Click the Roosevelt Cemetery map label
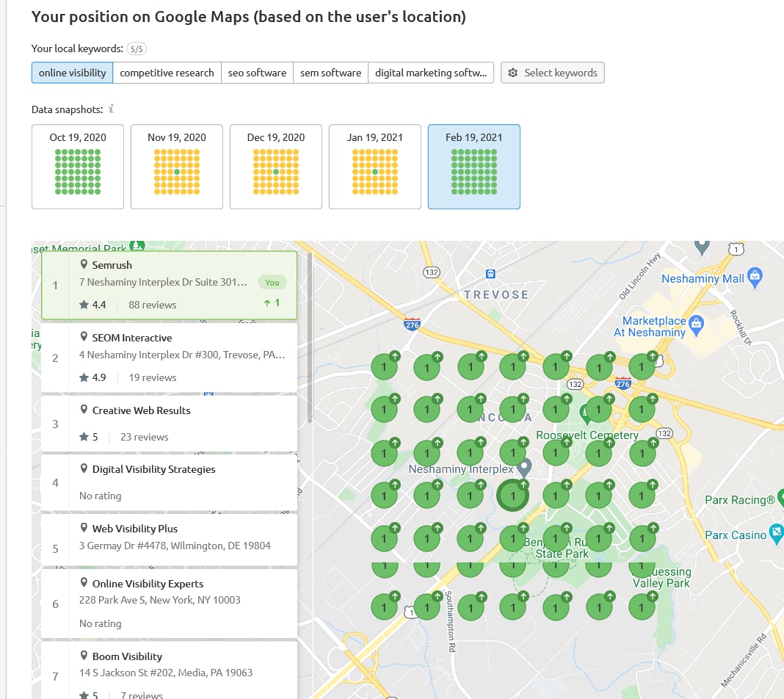Viewport: 784px width, 699px height. click(x=587, y=435)
